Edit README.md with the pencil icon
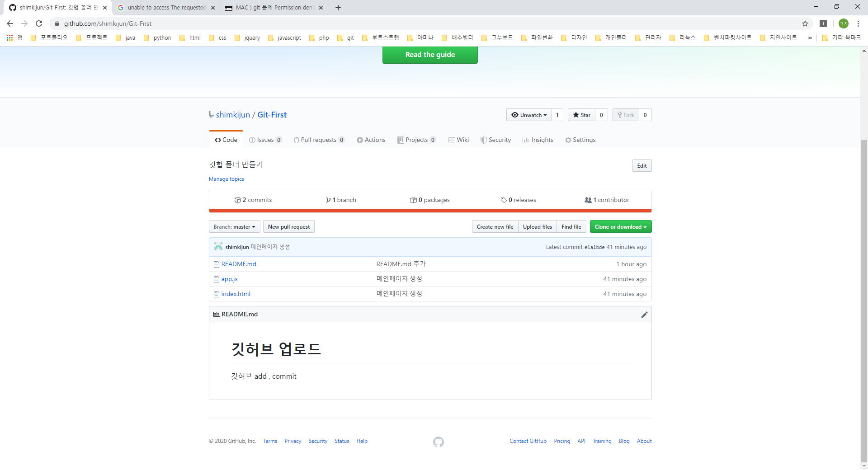The width and height of the screenshot is (868, 470). click(644, 315)
